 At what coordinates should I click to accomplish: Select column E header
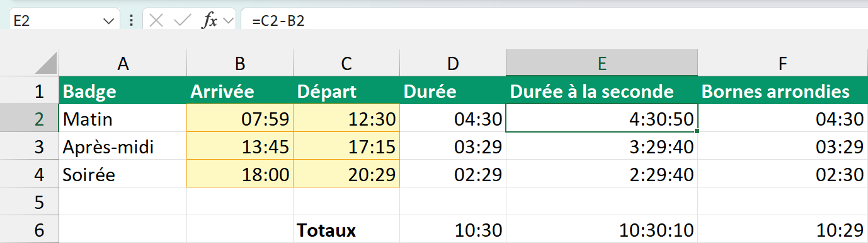coord(602,63)
